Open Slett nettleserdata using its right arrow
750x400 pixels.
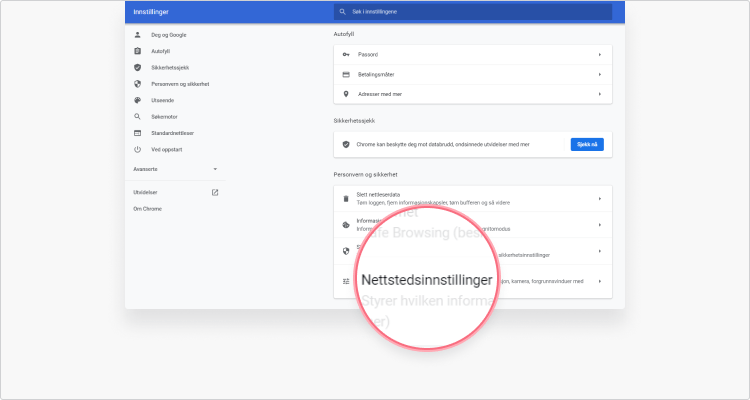[599, 199]
